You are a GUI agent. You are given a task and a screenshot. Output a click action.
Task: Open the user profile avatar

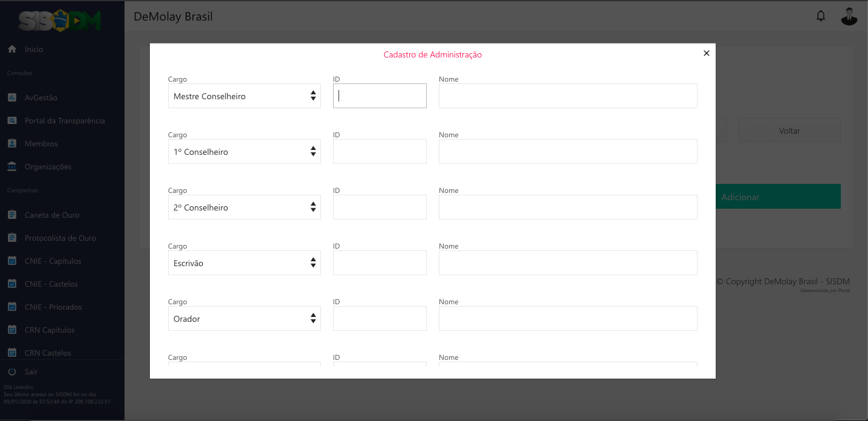(x=849, y=16)
